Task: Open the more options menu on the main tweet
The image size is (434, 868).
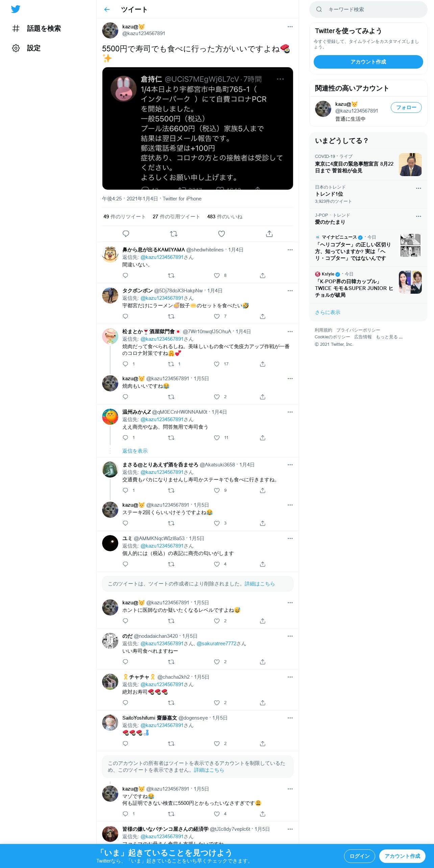Action: (290, 27)
